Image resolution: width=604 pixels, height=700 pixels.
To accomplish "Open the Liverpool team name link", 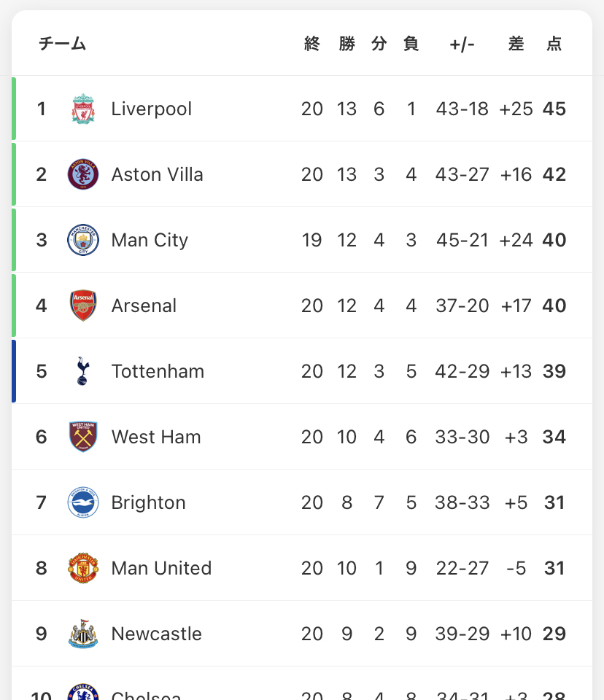I will (x=151, y=109).
